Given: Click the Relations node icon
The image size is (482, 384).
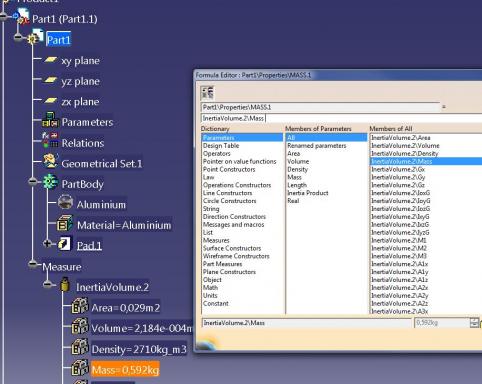Looking at the screenshot, I should (x=50, y=140).
